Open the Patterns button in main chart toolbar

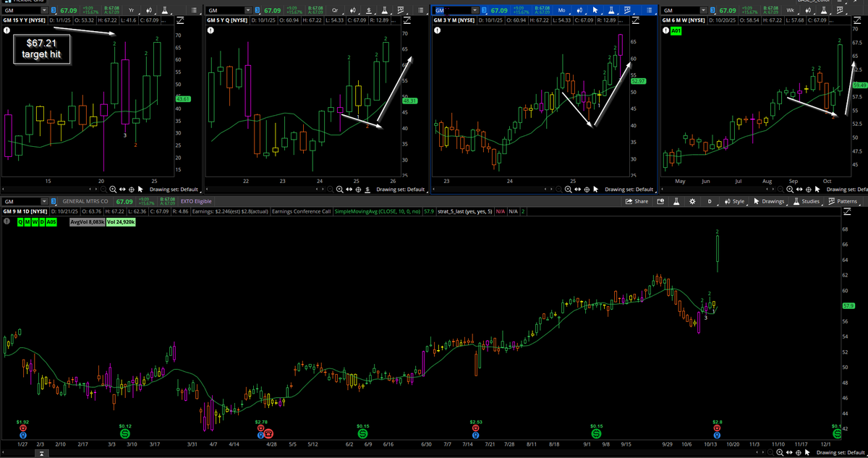click(x=842, y=201)
